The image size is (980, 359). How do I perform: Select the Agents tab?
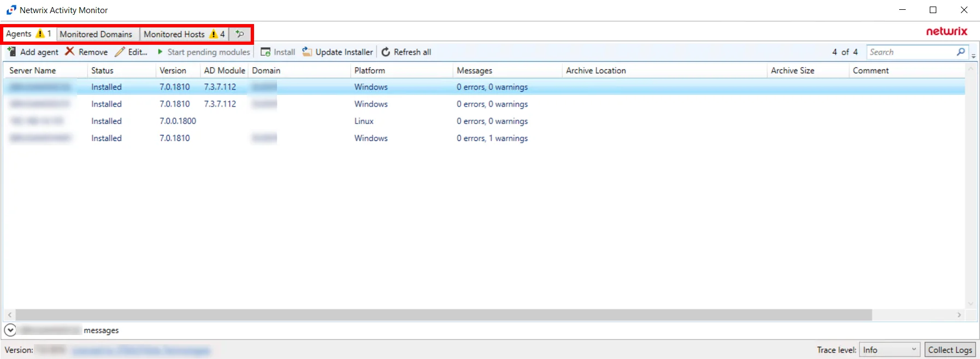click(x=28, y=34)
